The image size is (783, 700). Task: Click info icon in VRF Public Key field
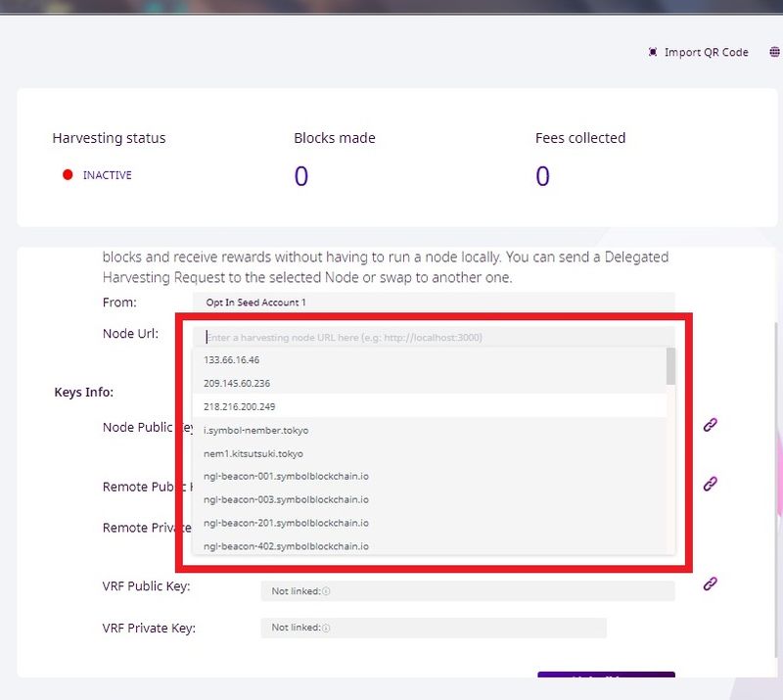click(x=326, y=591)
